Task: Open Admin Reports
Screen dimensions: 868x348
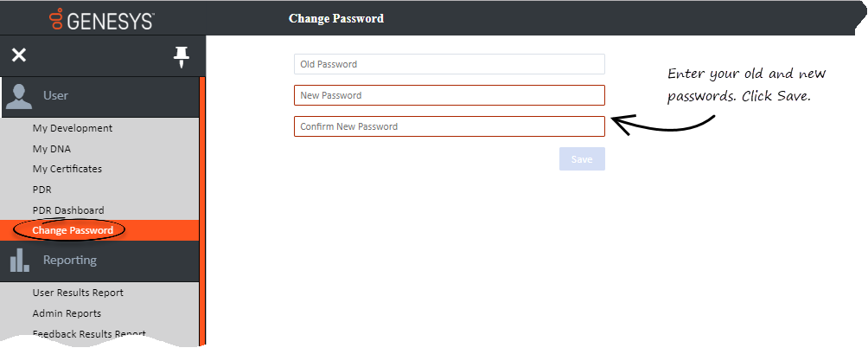Action: (67, 313)
